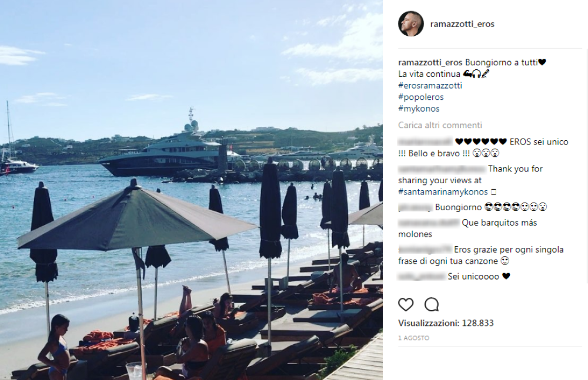Open blurred commenter of 'Thank you for sharing'

(442, 169)
